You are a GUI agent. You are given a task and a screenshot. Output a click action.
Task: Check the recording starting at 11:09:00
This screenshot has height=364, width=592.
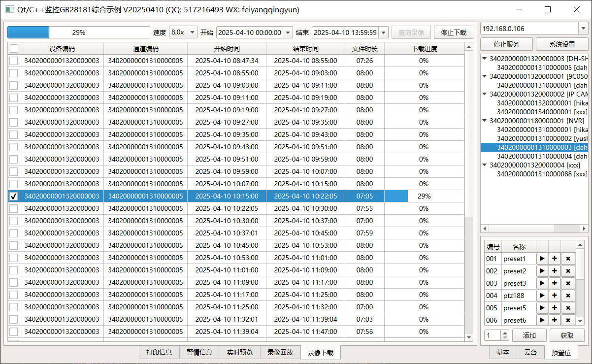14,282
